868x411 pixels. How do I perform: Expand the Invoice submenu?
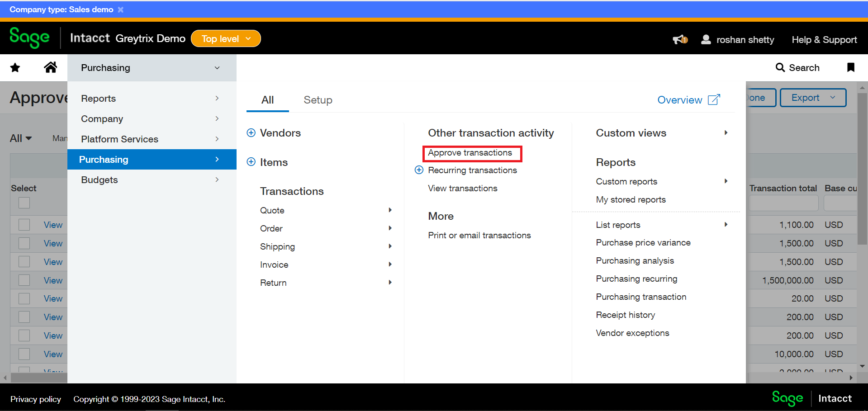[x=390, y=265]
